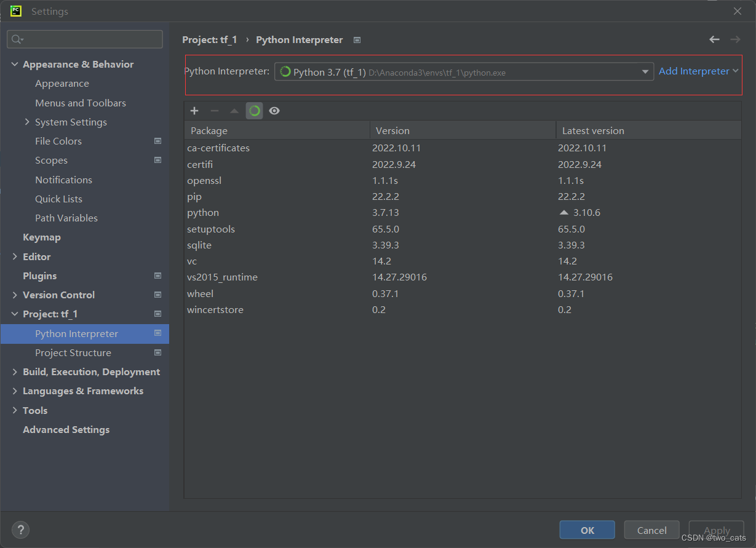This screenshot has height=548, width=756.
Task: Click the PyCharm logo in title bar
Action: 16,11
